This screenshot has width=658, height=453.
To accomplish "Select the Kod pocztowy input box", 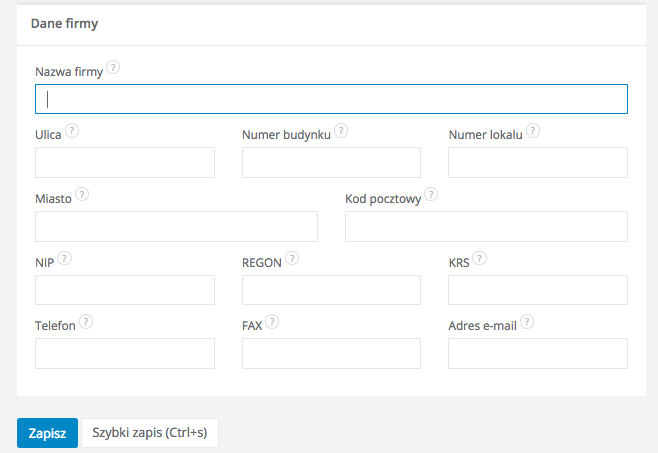I will pyautogui.click(x=486, y=226).
